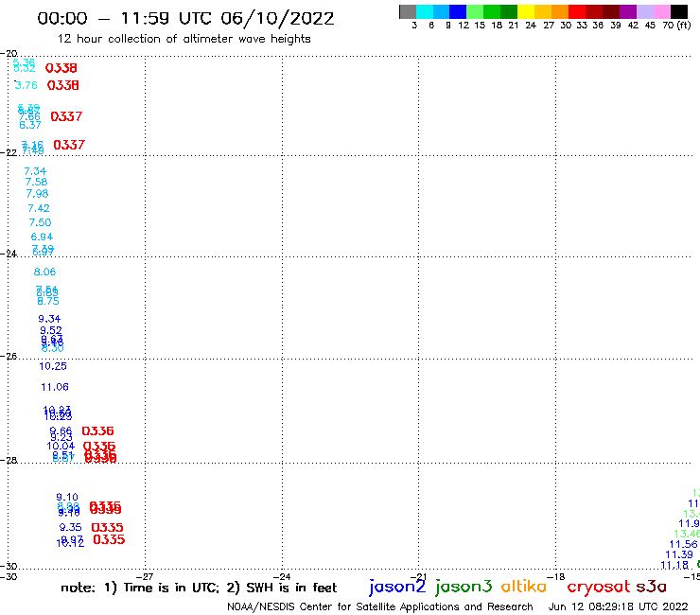Click the wave height value '7.34'
Screen dimensions: 700x615
(35, 171)
